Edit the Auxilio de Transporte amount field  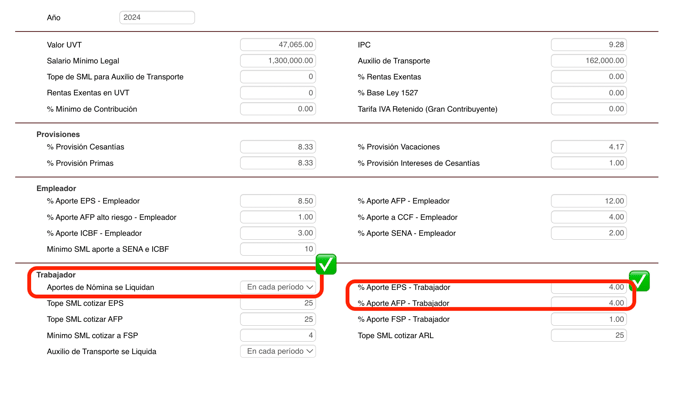click(x=589, y=61)
